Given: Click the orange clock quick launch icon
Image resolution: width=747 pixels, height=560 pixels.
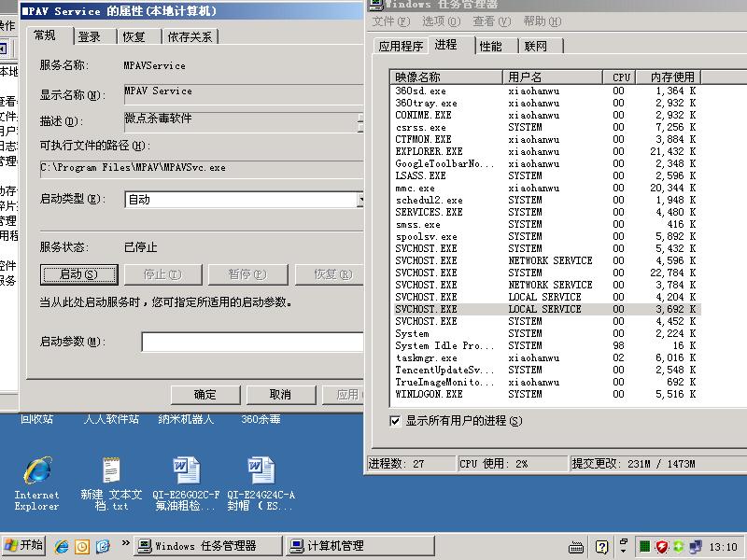Looking at the screenshot, I should click(x=82, y=546).
